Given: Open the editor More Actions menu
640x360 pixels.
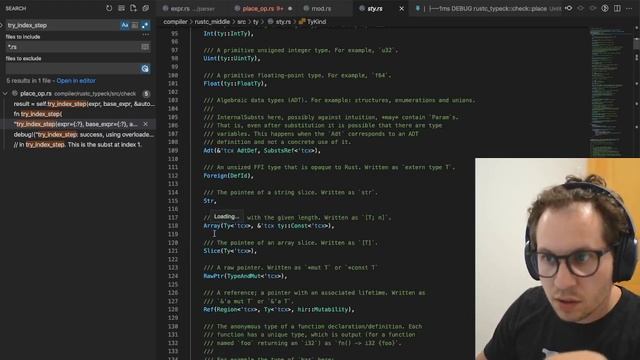Looking at the screenshot, I should (x=629, y=8).
